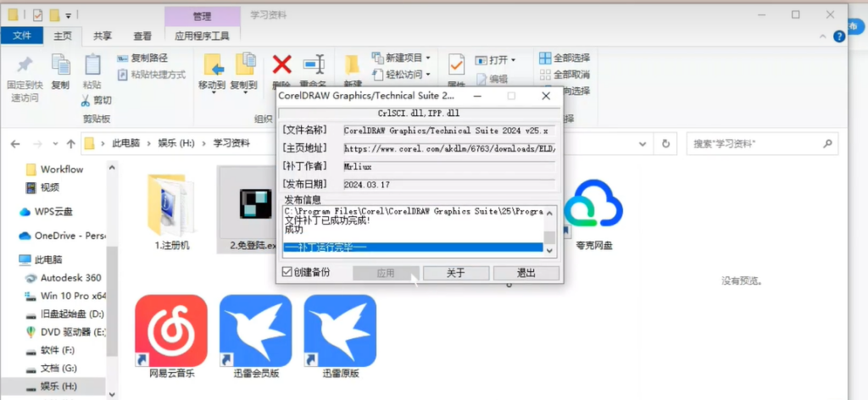Click the Properties checkmark icon in the ribbon
The image size is (868, 400).
click(456, 64)
